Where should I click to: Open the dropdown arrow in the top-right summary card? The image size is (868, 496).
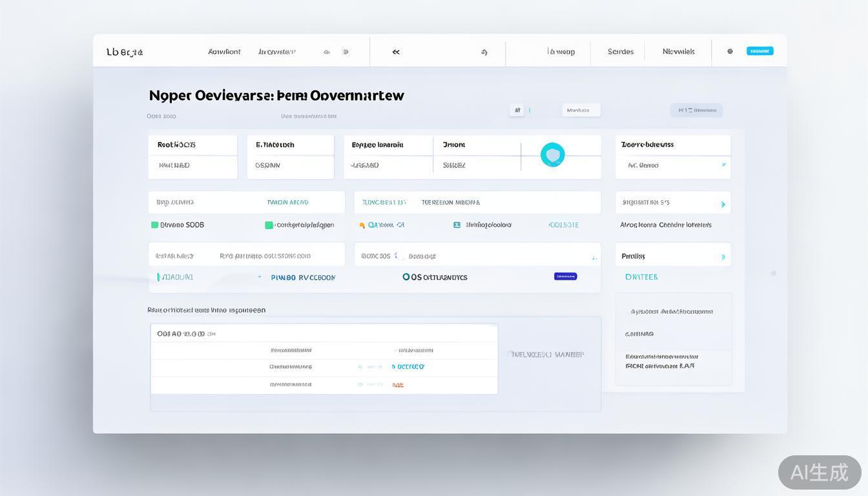[723, 165]
